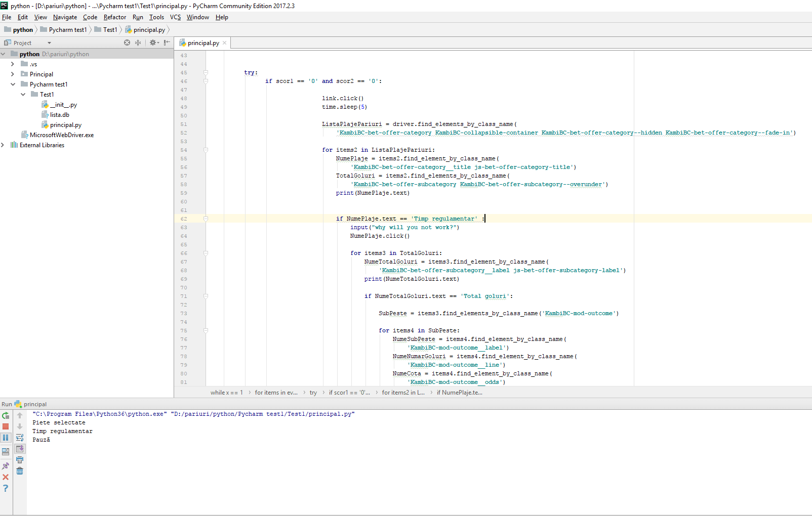Viewport: 812px width, 516px height.
Task: Navigate using the Test1 breadcrumb on top
Action: (x=109, y=29)
